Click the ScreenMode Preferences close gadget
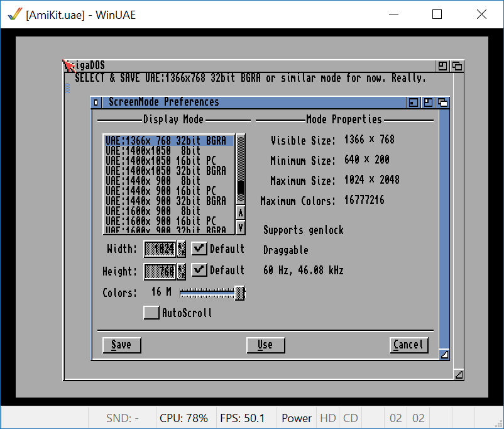504x429 pixels. click(96, 103)
